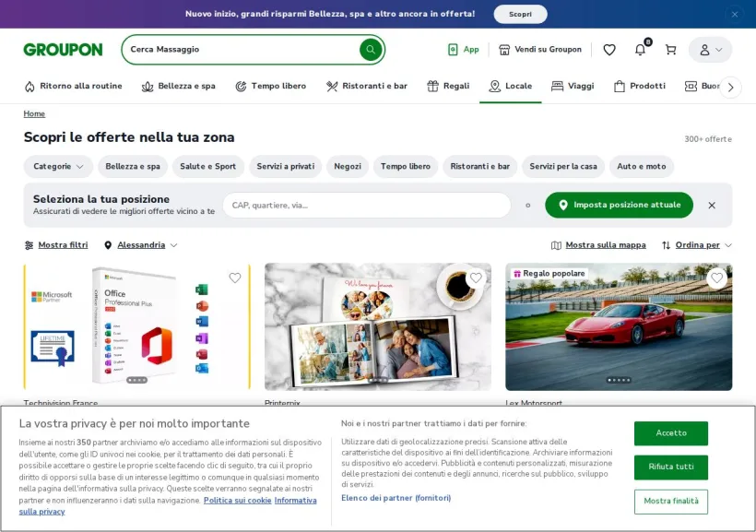
Task: Open Ristoranti e bar navigation item
Action: 366,86
